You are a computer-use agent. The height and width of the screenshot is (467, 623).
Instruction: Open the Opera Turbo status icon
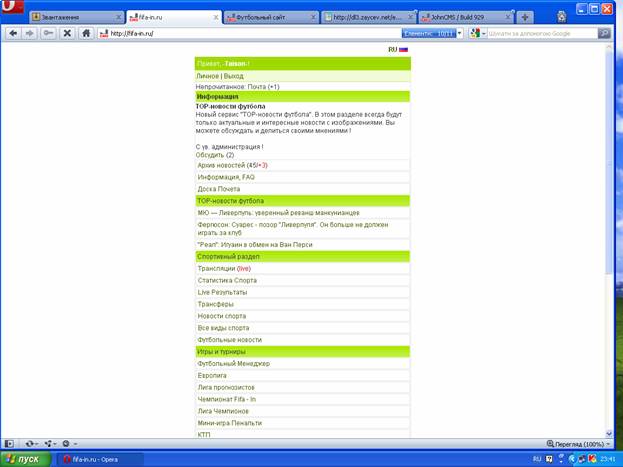click(x=66, y=444)
